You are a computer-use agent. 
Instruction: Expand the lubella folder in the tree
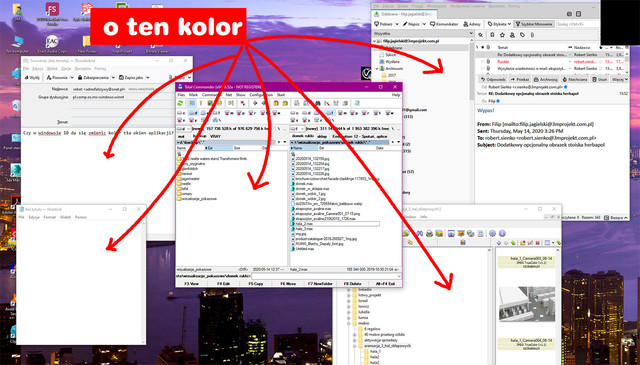pyautogui.click(x=349, y=312)
